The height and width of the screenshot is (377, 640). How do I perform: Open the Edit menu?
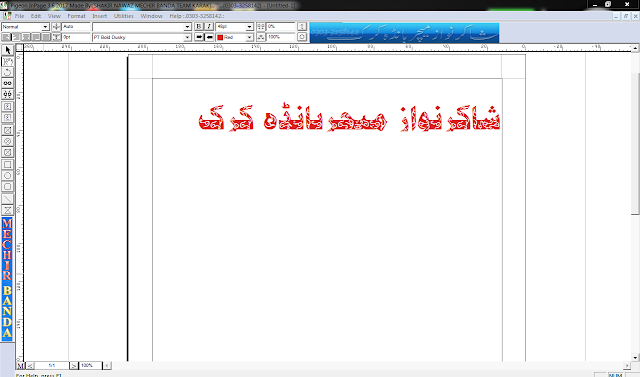click(x=36, y=16)
